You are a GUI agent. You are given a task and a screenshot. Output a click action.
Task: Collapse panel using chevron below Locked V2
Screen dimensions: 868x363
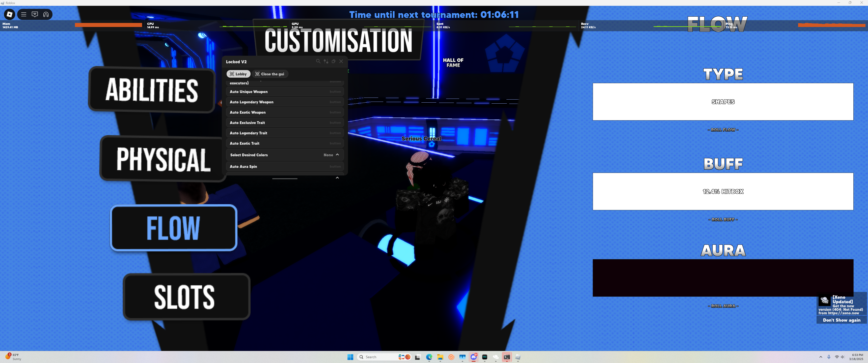(337, 178)
